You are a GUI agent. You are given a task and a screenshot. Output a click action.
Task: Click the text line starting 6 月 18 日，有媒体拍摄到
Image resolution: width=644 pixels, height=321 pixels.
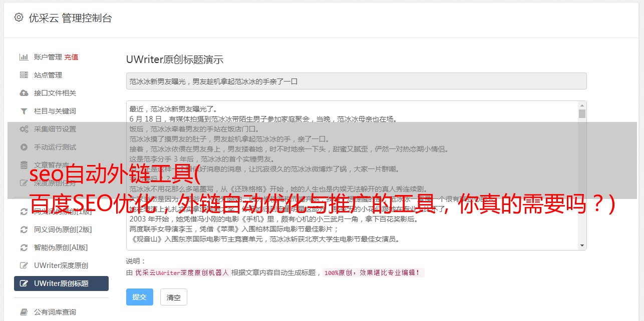click(x=263, y=119)
